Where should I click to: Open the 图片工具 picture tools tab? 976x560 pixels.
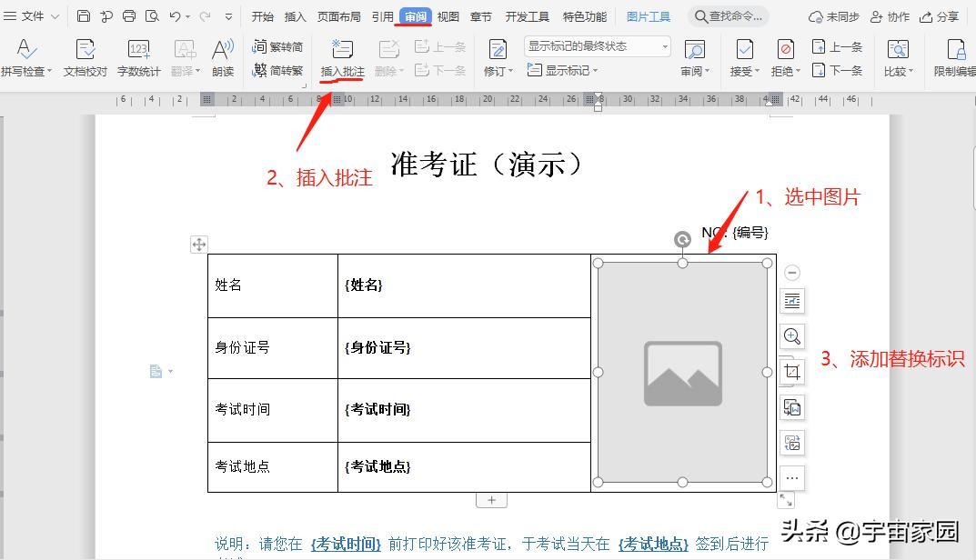648,15
